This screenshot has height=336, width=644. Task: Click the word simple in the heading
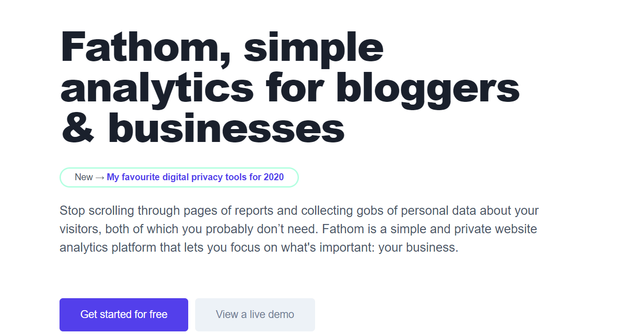point(314,48)
